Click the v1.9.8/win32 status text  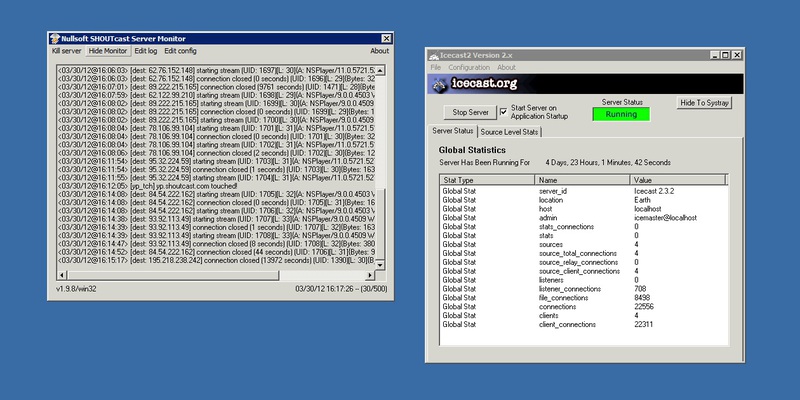tap(76, 289)
